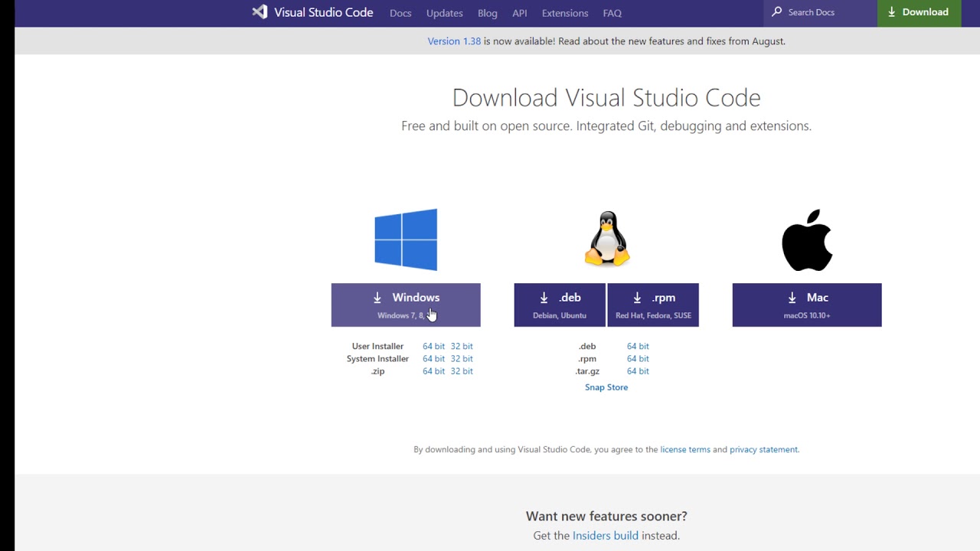Click the Apple logo icon
The height and width of the screenshot is (551, 980).
click(807, 240)
